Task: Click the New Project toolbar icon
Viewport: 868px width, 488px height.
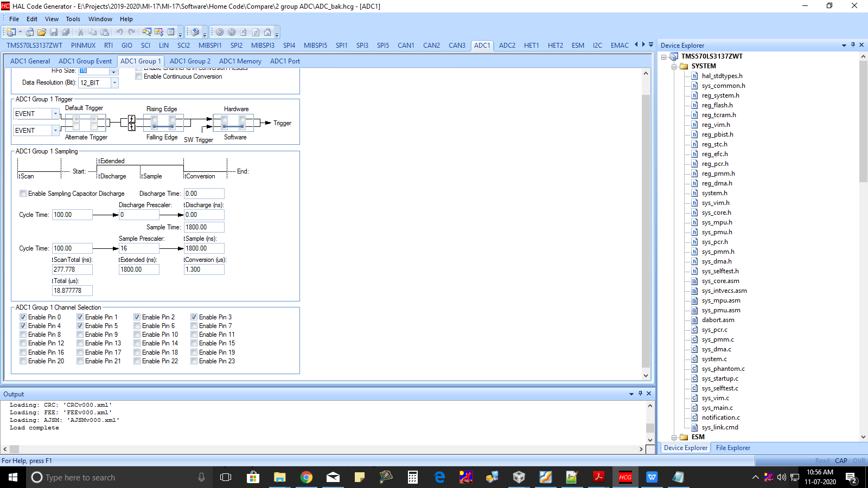Action: click(x=11, y=32)
